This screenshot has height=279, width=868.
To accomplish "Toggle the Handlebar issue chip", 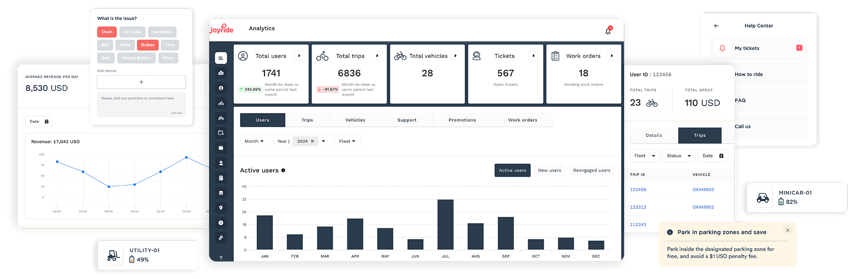I will pyautogui.click(x=162, y=32).
